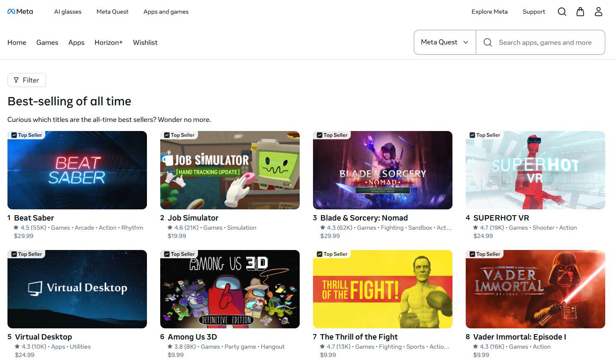Image resolution: width=616 pixels, height=364 pixels.
Task: Open the Vader Immortal: Episode I title link
Action: 520,337
